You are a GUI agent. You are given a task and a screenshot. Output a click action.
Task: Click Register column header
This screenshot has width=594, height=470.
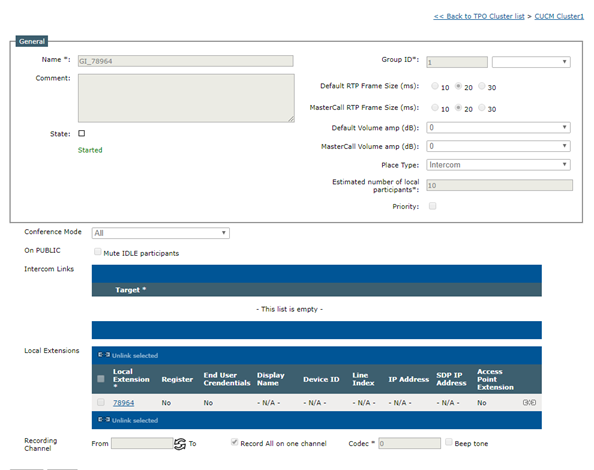[177, 379]
